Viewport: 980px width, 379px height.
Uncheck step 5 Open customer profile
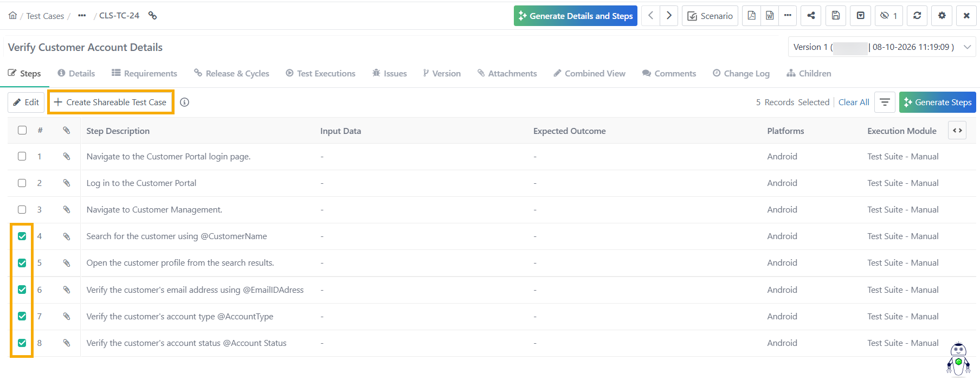pyautogui.click(x=22, y=263)
